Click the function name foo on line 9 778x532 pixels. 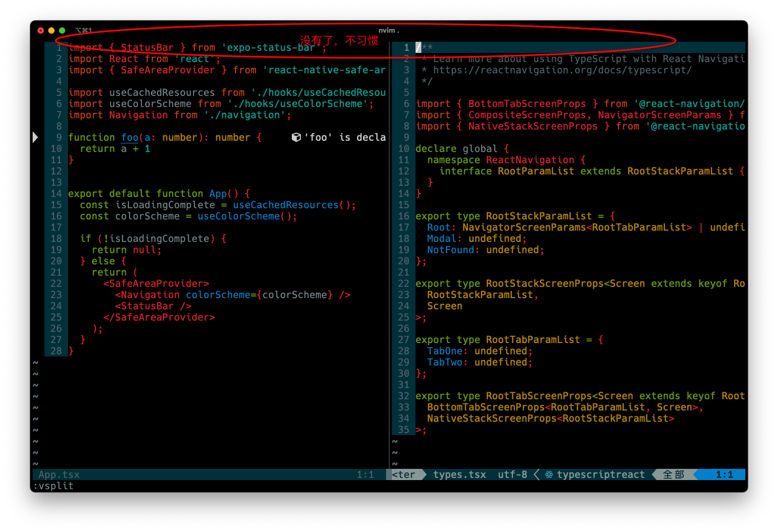(130, 138)
